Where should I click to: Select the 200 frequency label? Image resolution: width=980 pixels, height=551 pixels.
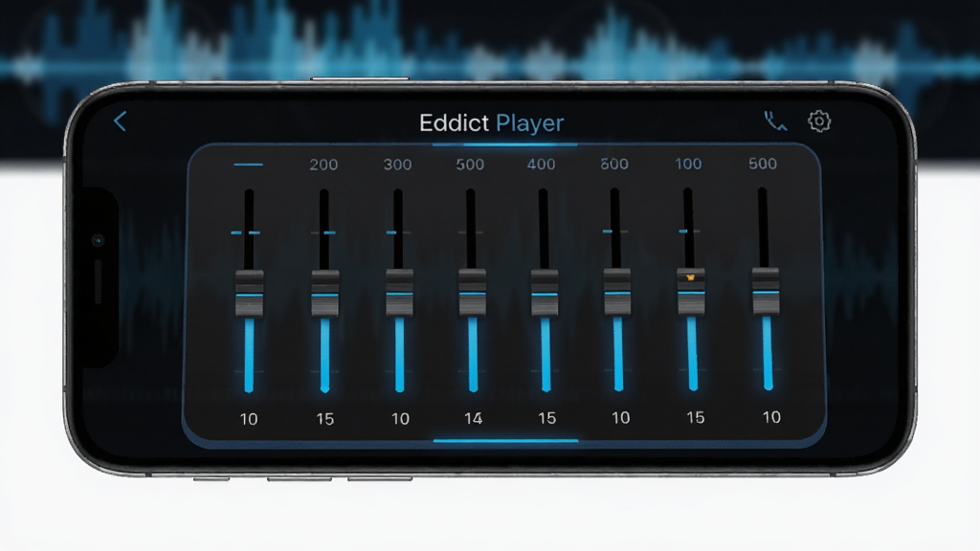pos(323,165)
